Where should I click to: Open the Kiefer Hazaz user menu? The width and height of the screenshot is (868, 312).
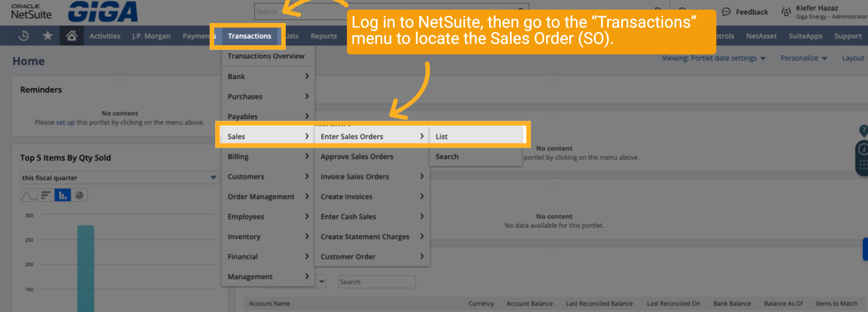(831, 12)
